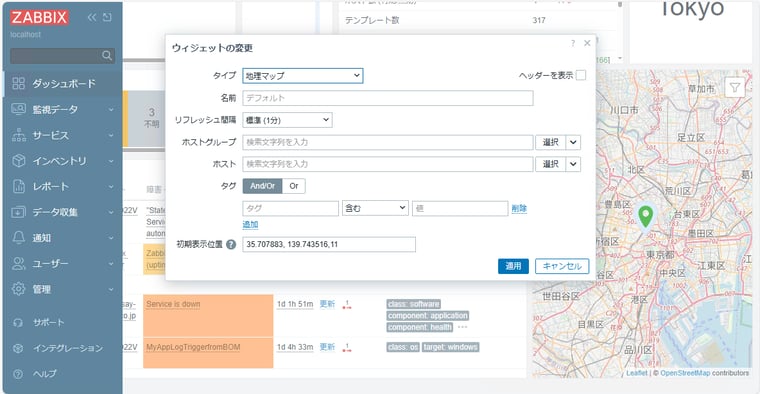Click the map filter funnel icon
The image size is (760, 394).
(x=735, y=88)
